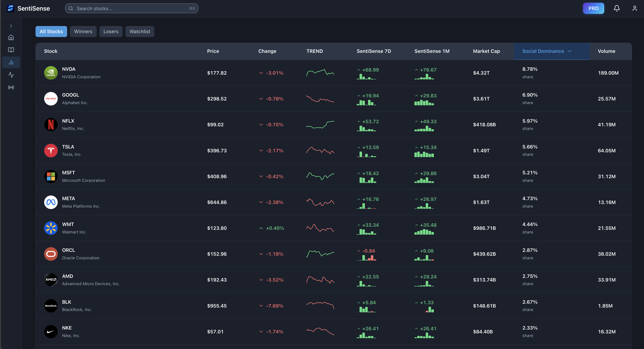644x349 pixels.
Task: Open the book/docs icon in the sidebar
Action: (11, 50)
